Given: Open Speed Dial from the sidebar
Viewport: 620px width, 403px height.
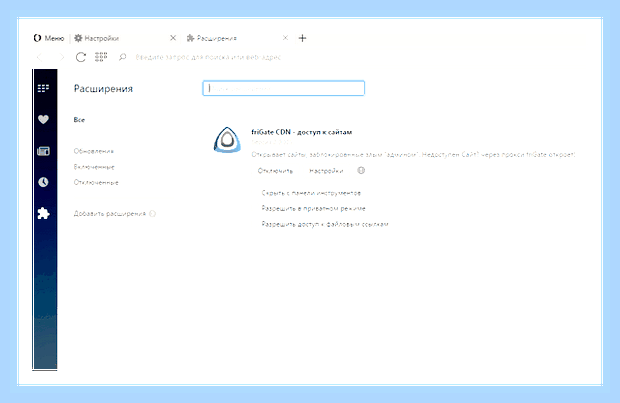Looking at the screenshot, I should pyautogui.click(x=43, y=88).
